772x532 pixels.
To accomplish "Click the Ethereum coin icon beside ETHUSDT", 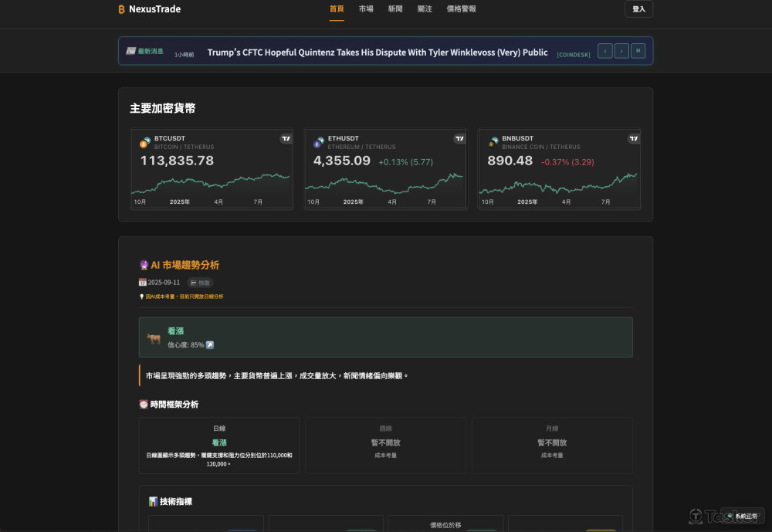I will tap(318, 143).
